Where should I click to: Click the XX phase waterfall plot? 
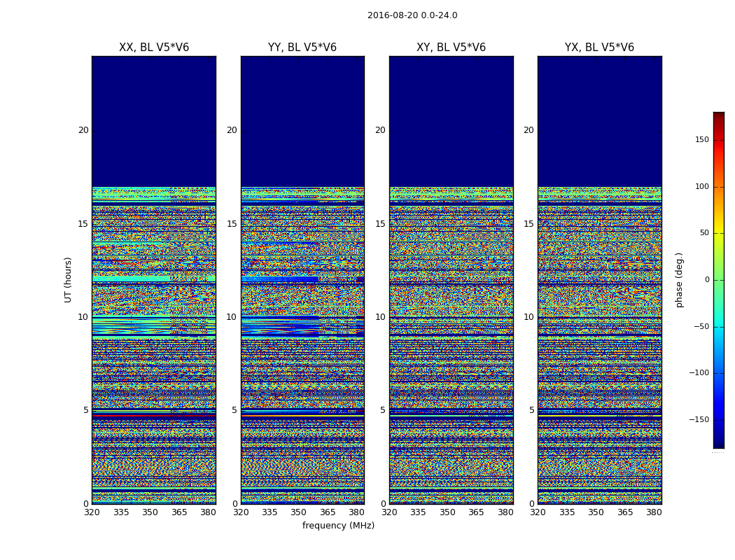(x=154, y=280)
